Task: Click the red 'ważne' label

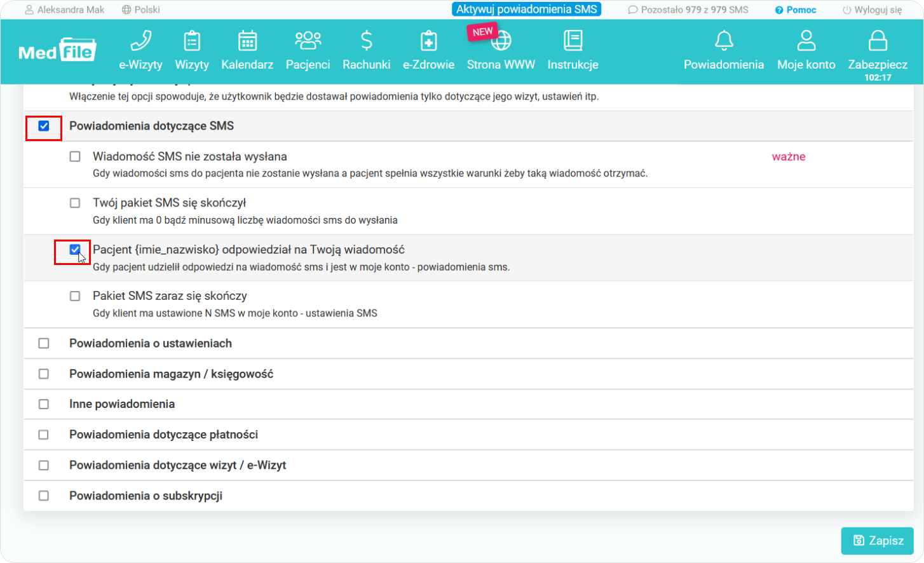Action: [789, 157]
